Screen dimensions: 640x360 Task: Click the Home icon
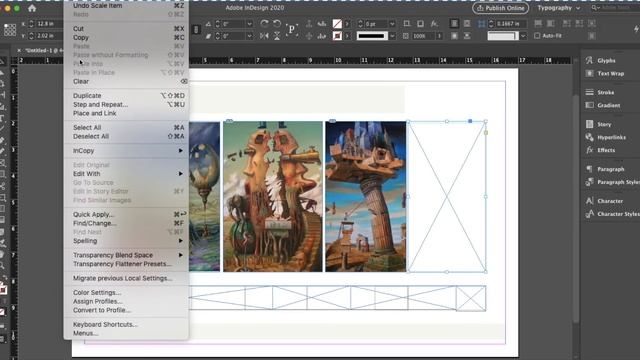pos(32,8)
